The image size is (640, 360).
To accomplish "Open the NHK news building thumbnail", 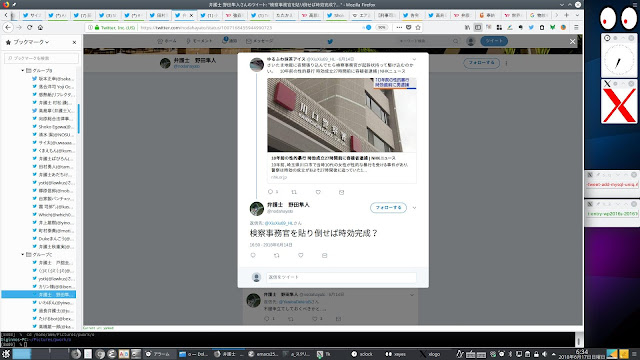I will [342, 115].
